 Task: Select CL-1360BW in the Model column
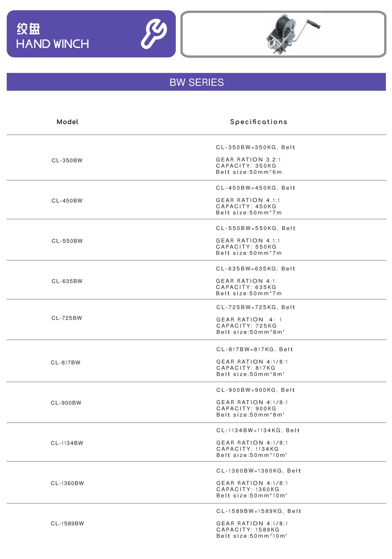click(67, 483)
